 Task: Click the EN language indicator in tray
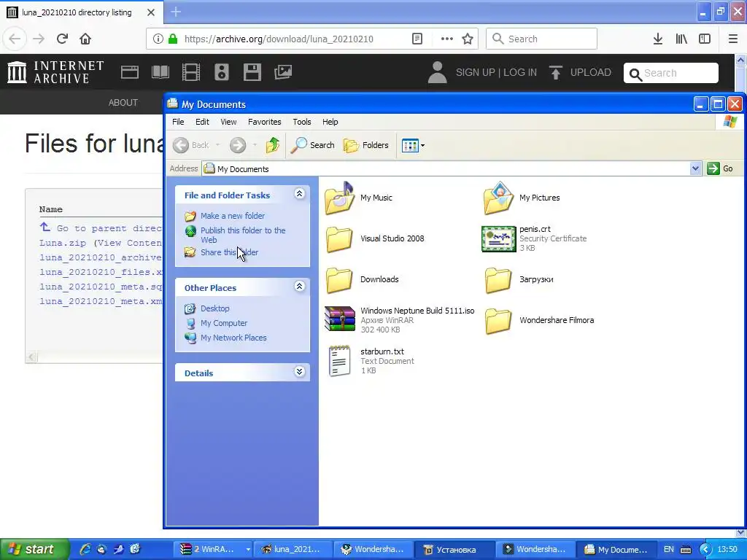click(x=669, y=550)
